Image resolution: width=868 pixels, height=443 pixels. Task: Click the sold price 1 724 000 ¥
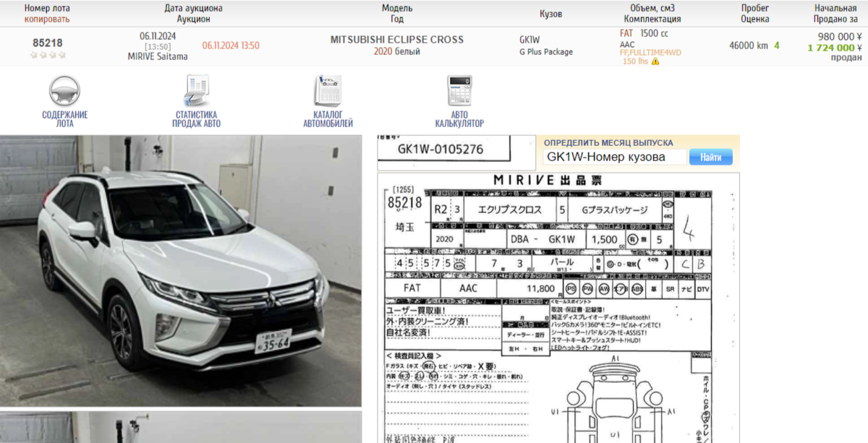coord(835,47)
